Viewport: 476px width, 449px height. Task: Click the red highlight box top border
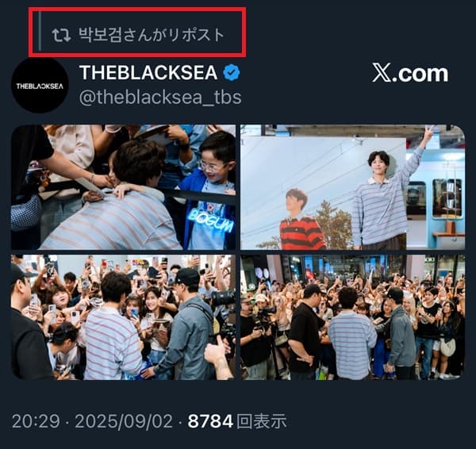pyautogui.click(x=137, y=9)
